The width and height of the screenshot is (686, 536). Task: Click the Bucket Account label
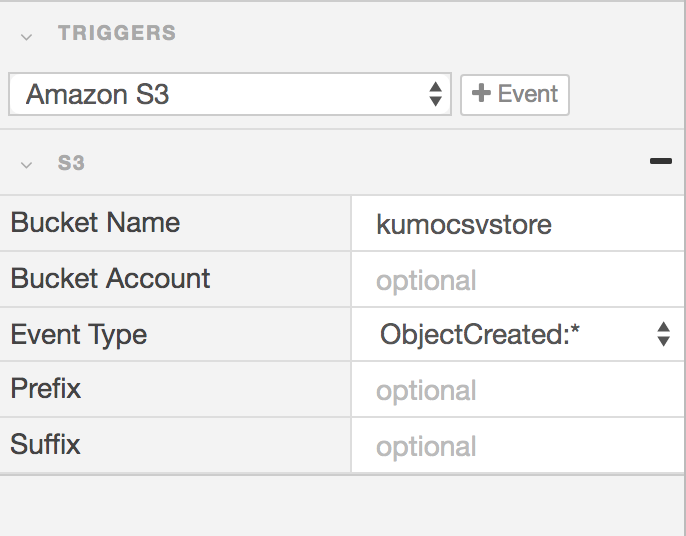pyautogui.click(x=110, y=278)
